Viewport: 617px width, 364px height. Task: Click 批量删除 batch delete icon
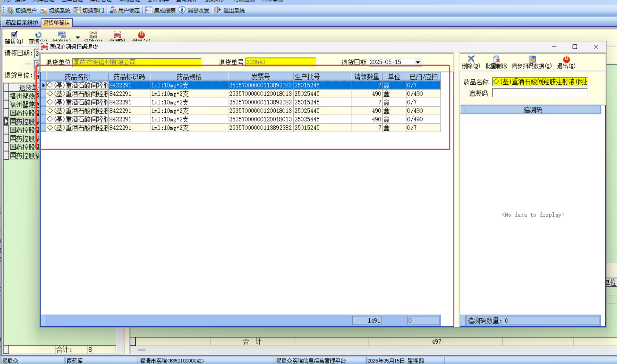coord(496,59)
